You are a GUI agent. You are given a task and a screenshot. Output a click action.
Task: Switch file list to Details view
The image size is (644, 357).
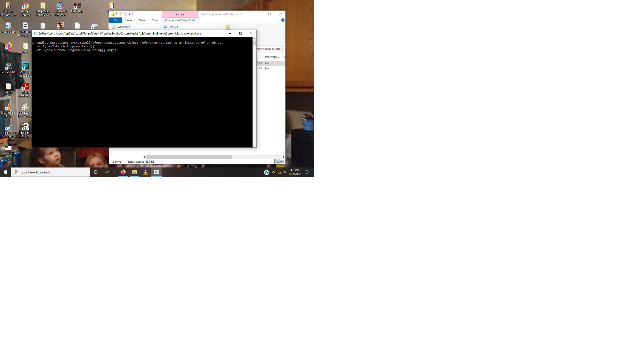(x=277, y=161)
